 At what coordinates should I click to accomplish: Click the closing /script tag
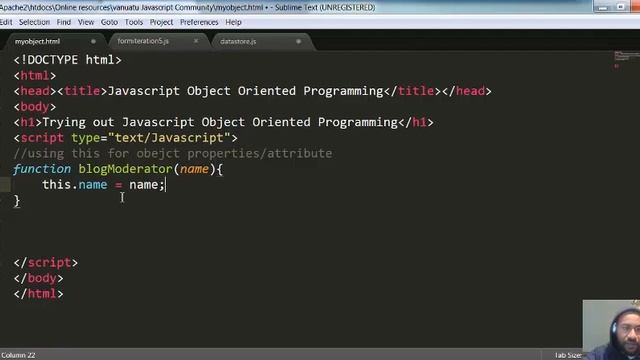[46, 262]
